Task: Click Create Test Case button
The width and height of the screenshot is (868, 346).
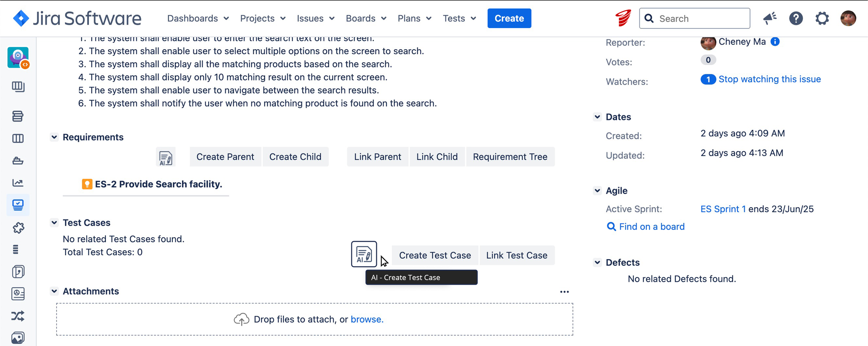Action: coord(435,255)
